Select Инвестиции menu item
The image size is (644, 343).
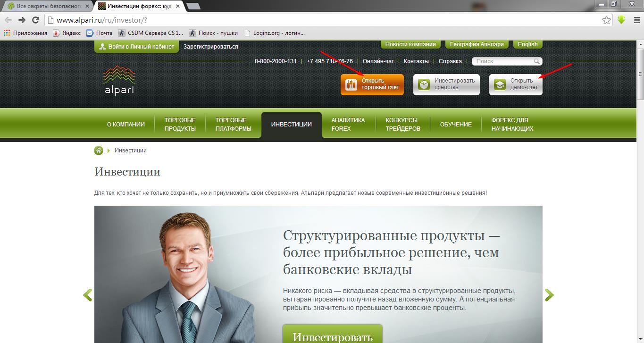tap(292, 125)
